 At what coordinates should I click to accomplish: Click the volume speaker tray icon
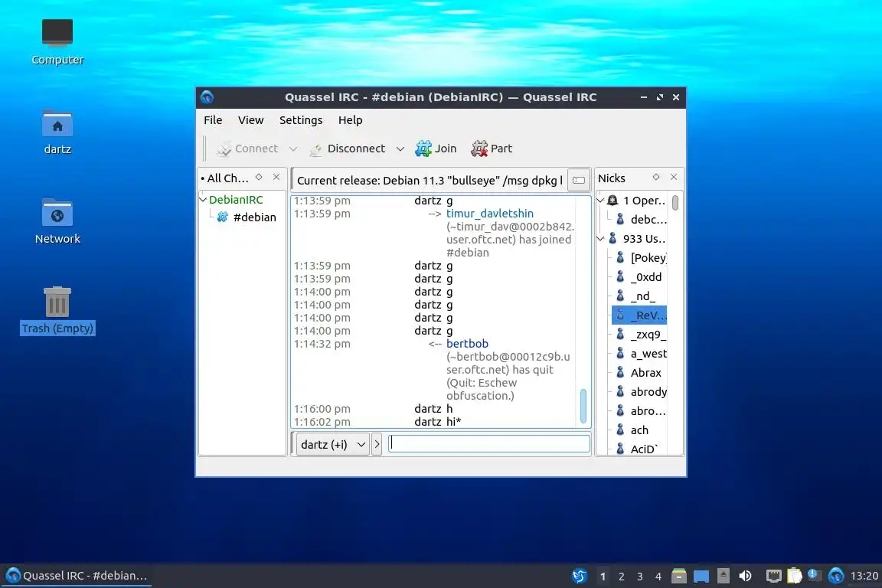[745, 576]
